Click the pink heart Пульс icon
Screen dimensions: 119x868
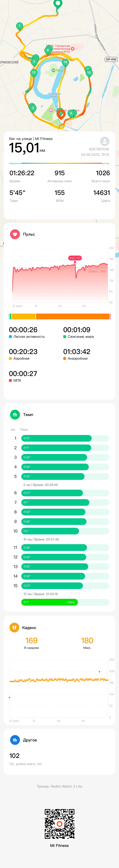tap(15, 234)
